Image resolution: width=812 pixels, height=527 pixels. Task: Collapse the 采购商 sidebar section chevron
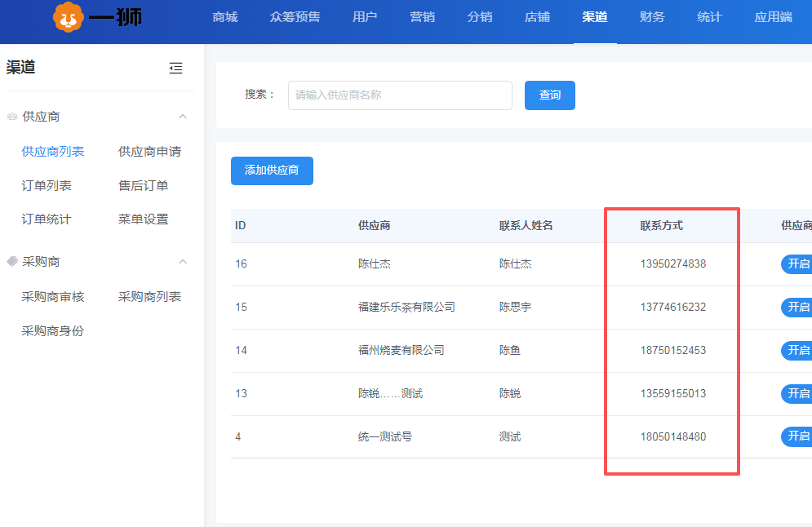click(183, 262)
